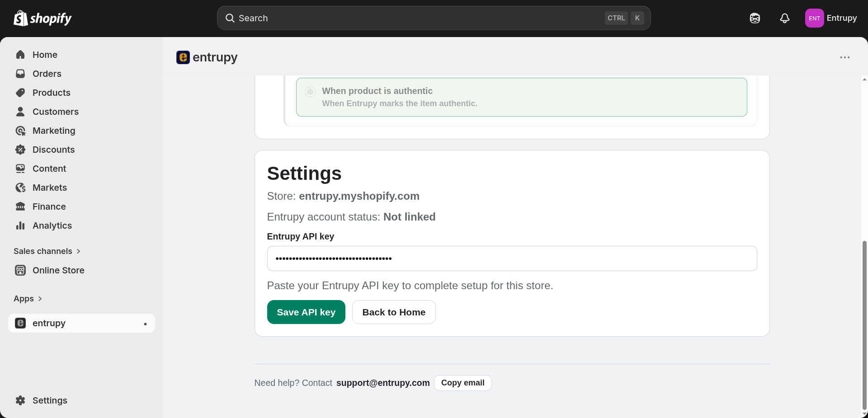Click the Not linked status text
Image resolution: width=868 pixels, height=418 pixels.
click(x=409, y=217)
